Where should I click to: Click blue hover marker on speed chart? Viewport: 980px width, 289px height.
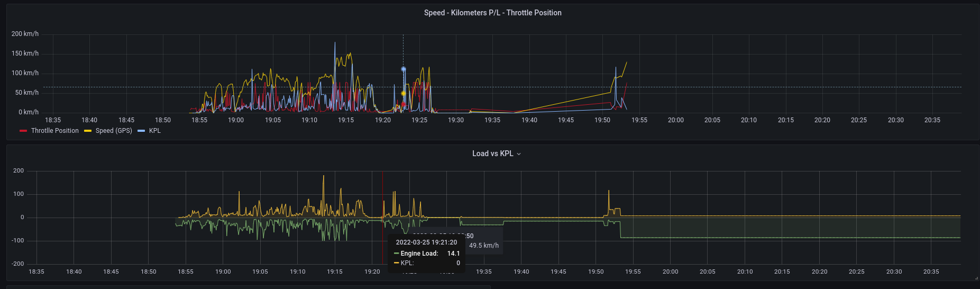coord(403,69)
